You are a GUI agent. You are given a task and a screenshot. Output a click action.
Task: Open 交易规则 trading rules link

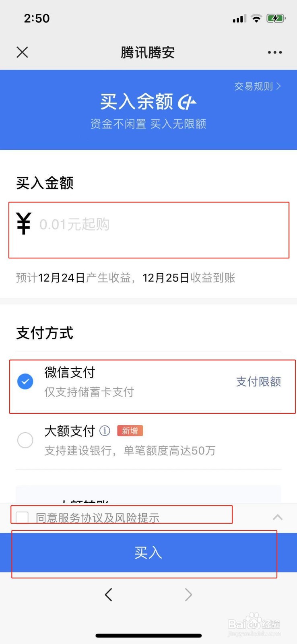pyautogui.click(x=258, y=86)
